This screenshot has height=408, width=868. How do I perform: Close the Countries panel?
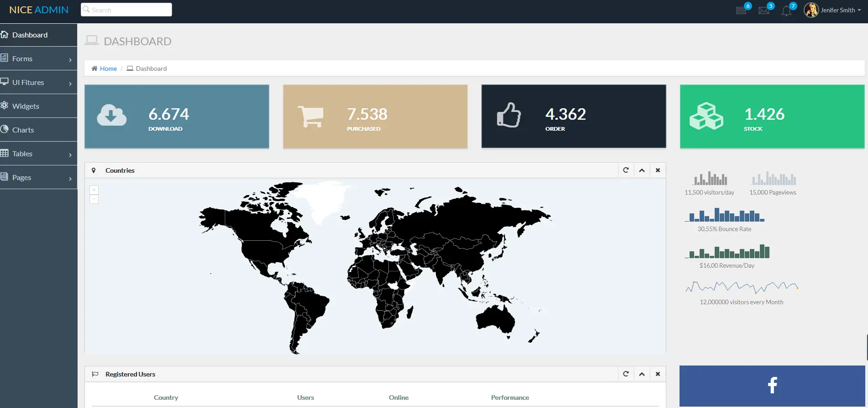click(658, 170)
